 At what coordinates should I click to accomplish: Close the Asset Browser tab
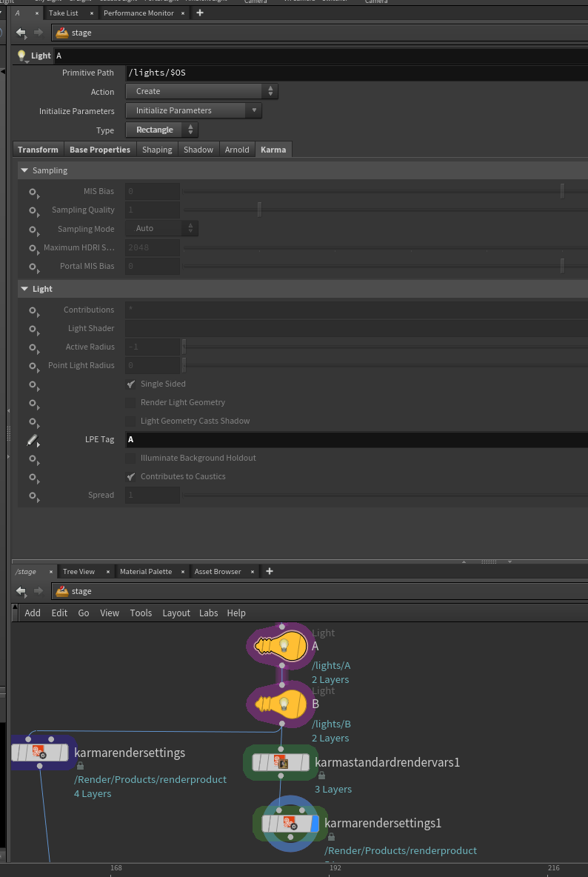pos(252,572)
